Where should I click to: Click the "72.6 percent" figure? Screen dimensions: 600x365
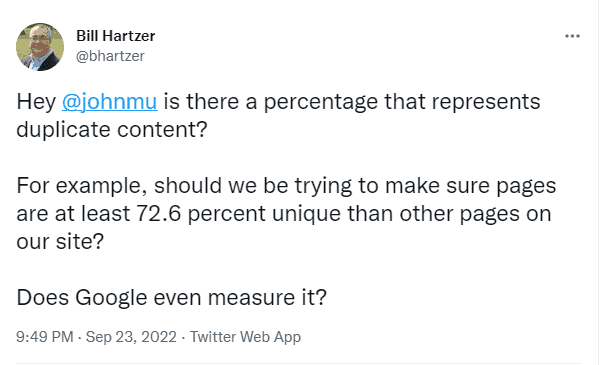coord(201,213)
